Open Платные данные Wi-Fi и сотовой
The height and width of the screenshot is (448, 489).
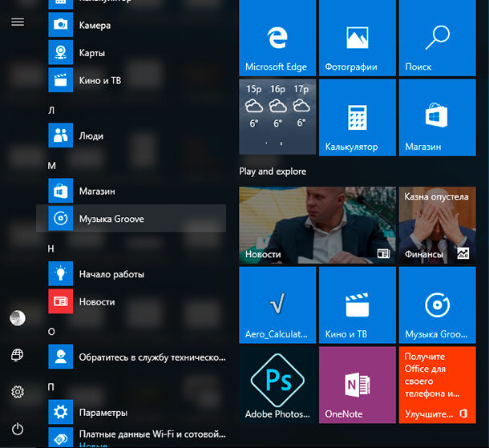click(x=131, y=437)
